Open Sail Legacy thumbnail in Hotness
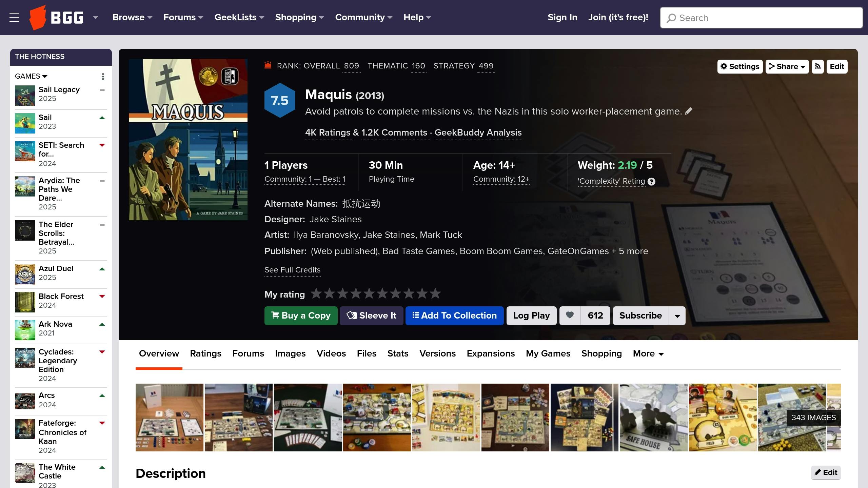Viewport: 868px width, 488px height. pyautogui.click(x=25, y=96)
